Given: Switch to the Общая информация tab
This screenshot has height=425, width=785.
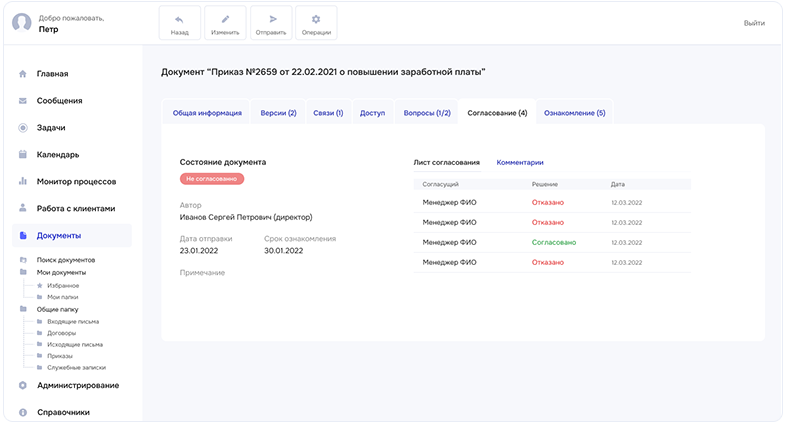Looking at the screenshot, I should pos(207,113).
